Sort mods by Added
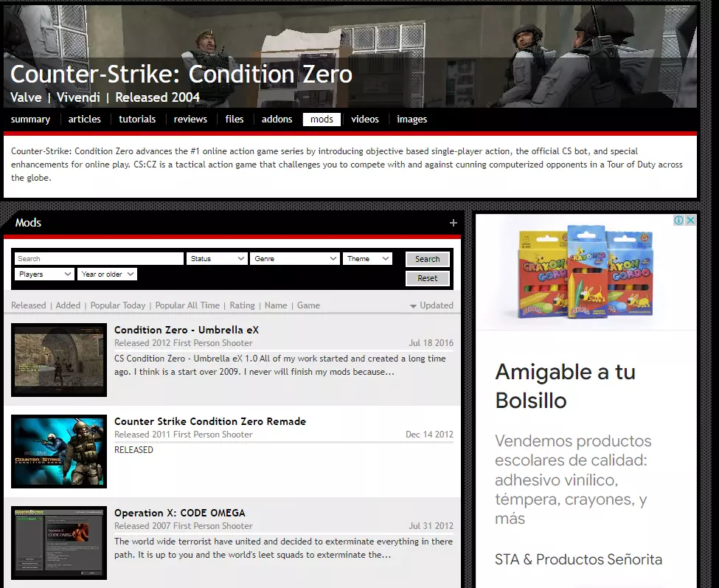This screenshot has width=719, height=588. (x=68, y=305)
